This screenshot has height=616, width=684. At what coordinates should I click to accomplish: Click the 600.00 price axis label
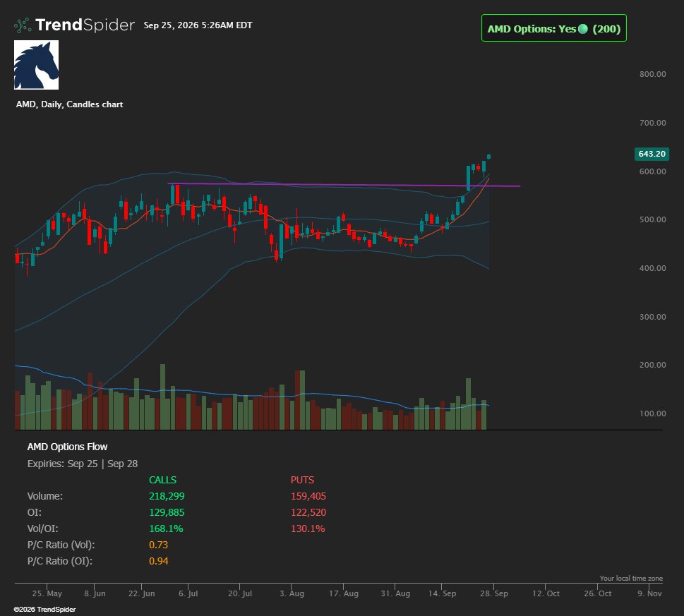coord(653,171)
